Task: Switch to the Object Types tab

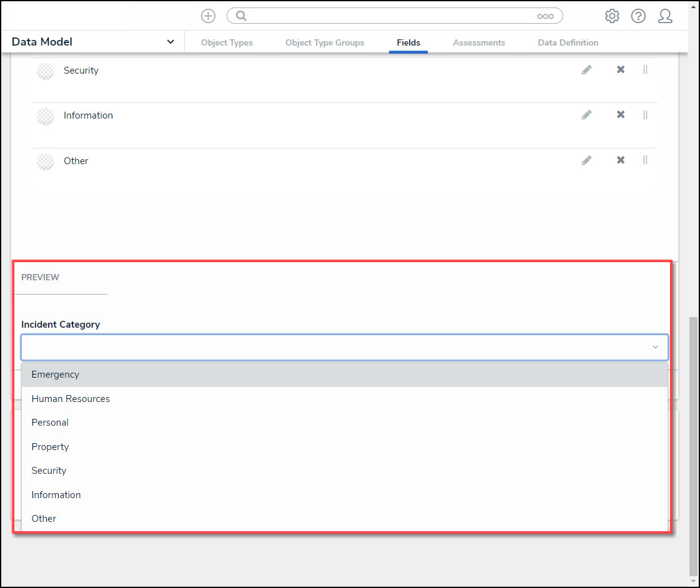Action: coord(227,43)
